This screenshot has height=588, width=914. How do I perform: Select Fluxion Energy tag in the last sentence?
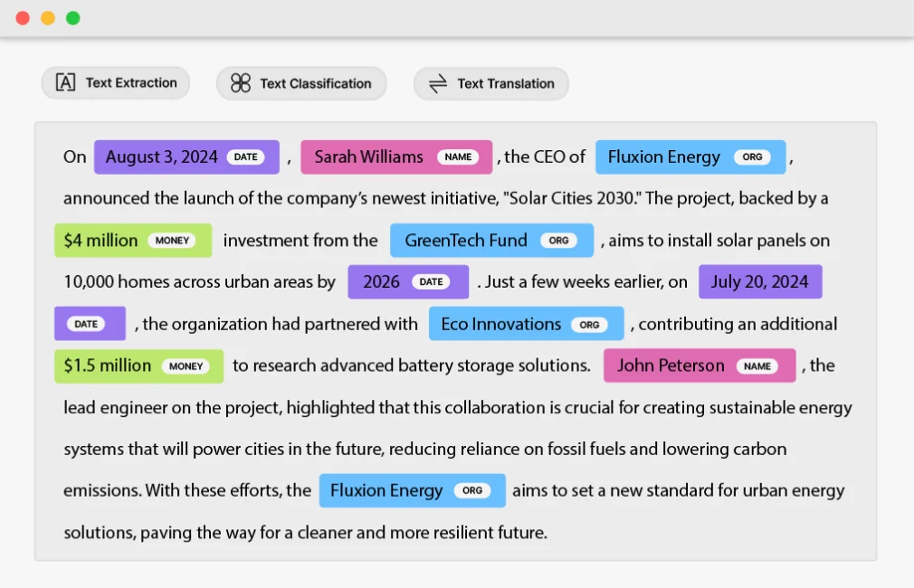point(412,490)
